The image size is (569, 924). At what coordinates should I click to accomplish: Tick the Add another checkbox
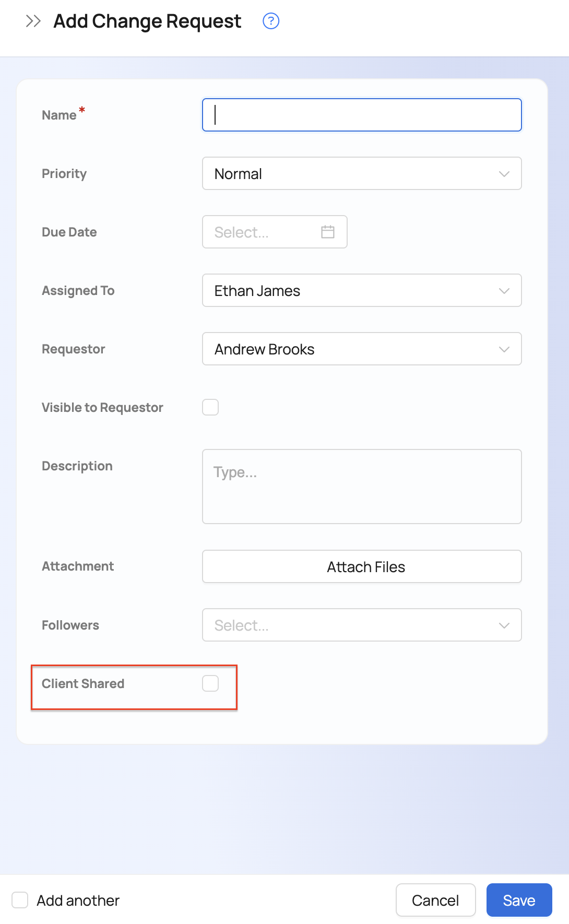[20, 900]
